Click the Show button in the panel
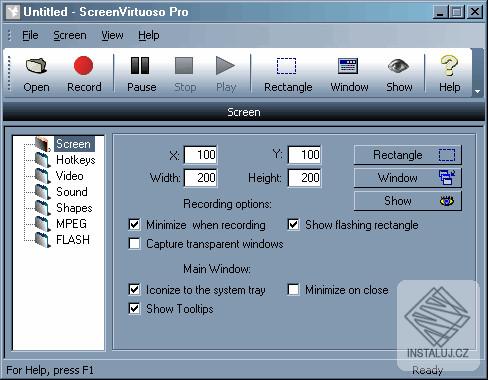Screen dimensions: 488x380 coord(408,201)
